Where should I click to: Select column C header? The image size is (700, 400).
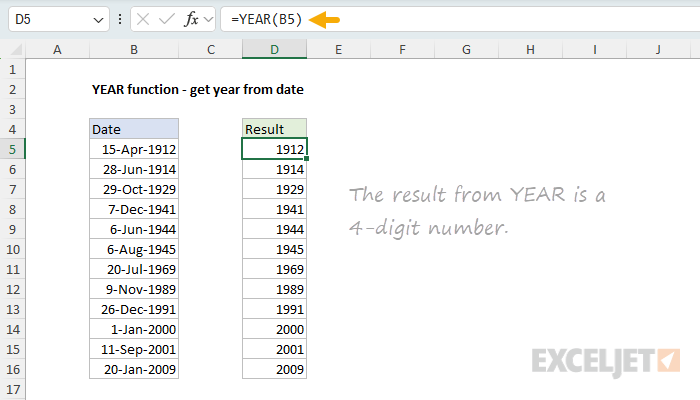211,50
